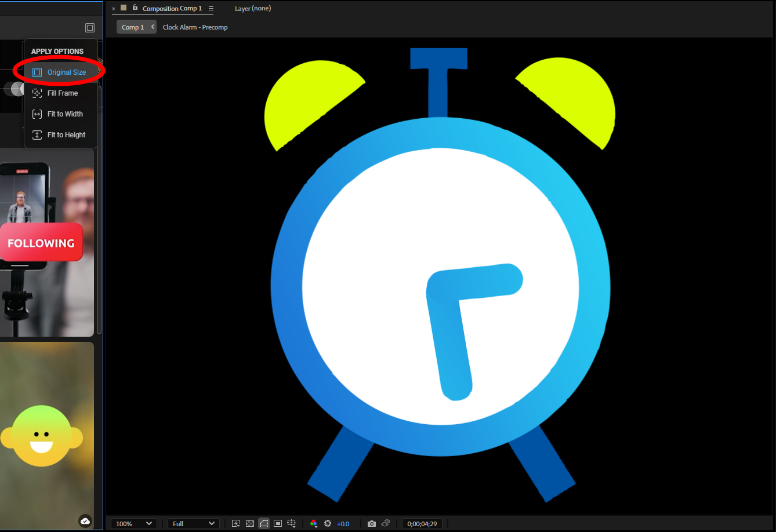Switch to the Composition Comp 1 tab
776x532 pixels.
(172, 8)
